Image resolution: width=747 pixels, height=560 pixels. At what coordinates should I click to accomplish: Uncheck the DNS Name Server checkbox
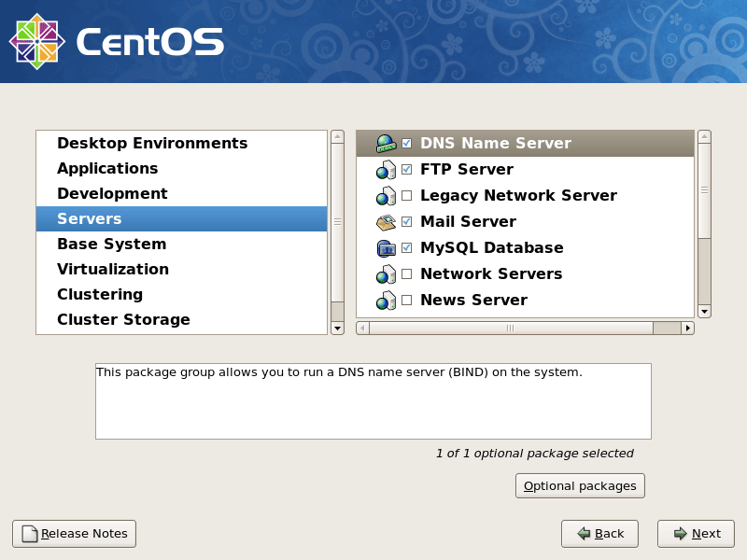pos(407,144)
